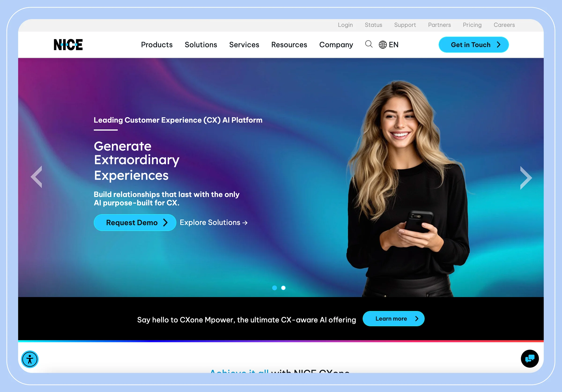Click the globe/language icon

tap(383, 45)
